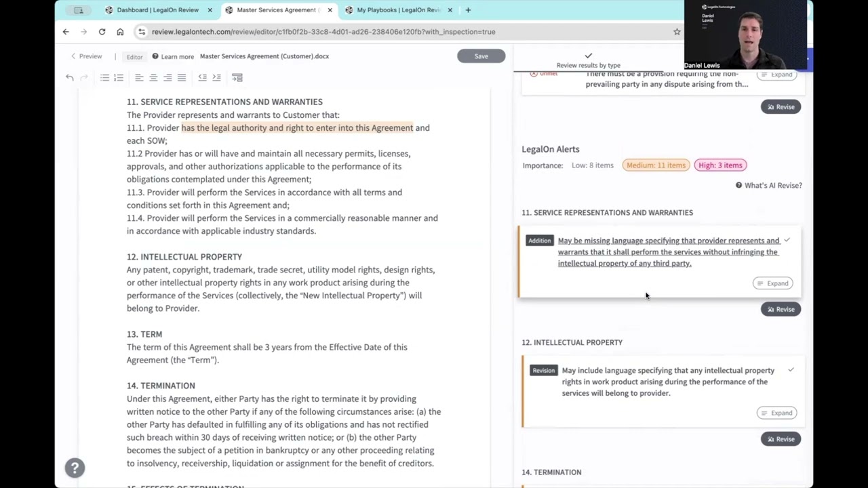Select the Revision tag on IP alert

(x=544, y=370)
